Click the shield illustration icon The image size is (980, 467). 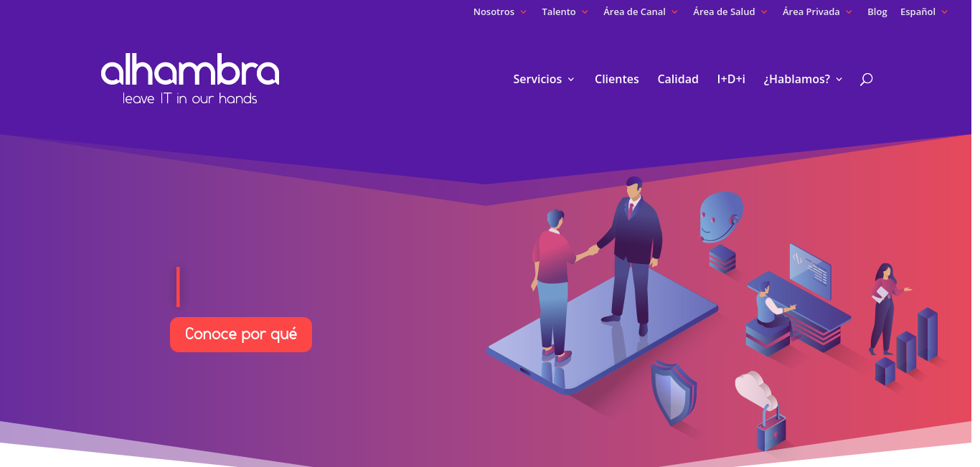point(674,392)
